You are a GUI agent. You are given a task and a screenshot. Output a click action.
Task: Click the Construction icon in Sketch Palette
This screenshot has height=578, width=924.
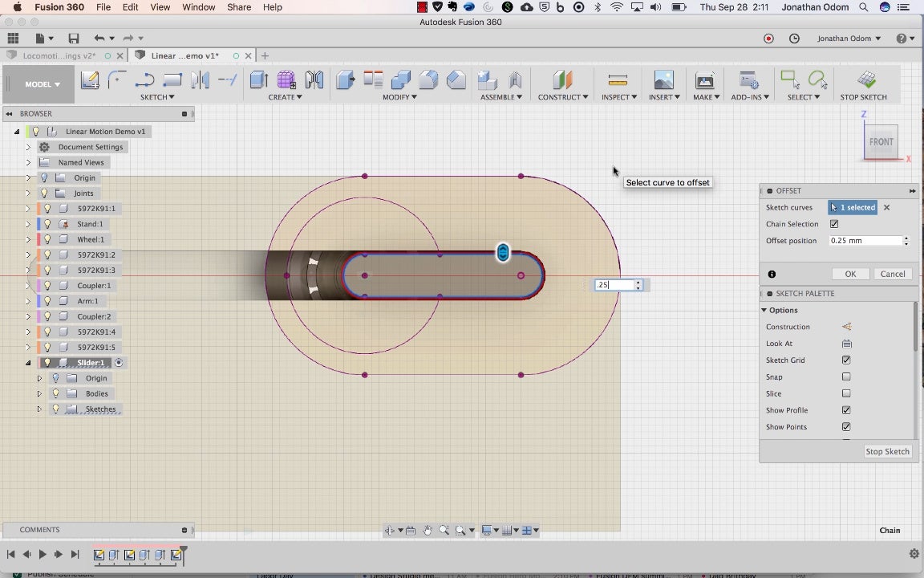point(846,327)
